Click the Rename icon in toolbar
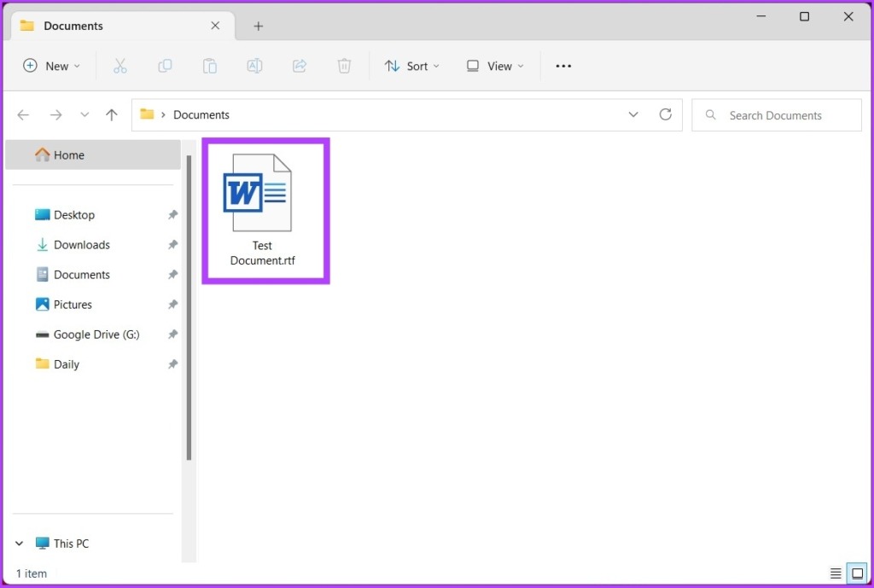The width and height of the screenshot is (874, 588). tap(254, 66)
